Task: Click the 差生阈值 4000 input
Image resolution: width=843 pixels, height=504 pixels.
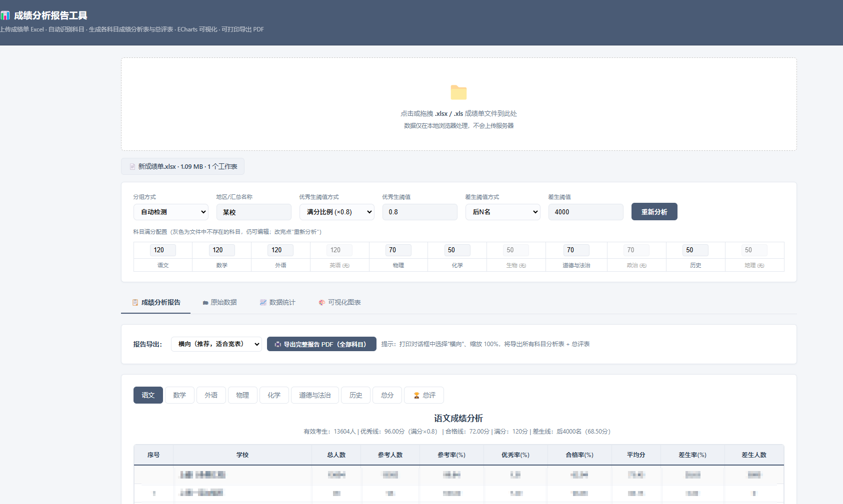Action: (586, 212)
